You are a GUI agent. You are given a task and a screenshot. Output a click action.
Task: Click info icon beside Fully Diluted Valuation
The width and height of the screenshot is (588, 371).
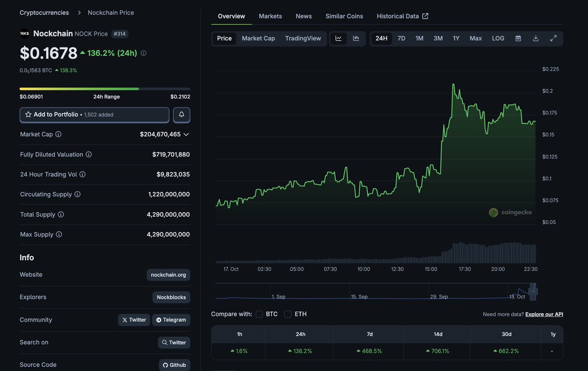click(89, 154)
